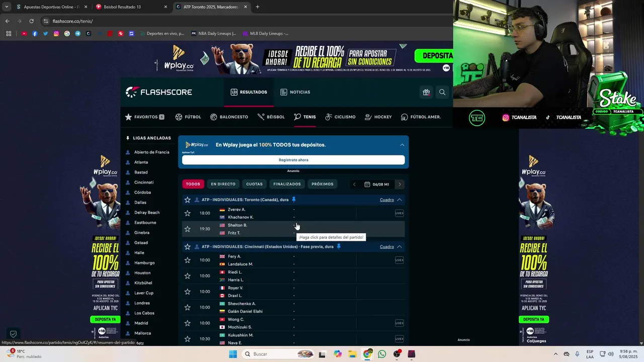Screen dimensions: 644x362
Task: Open the Twitter bookmark icon
Action: 45,34
